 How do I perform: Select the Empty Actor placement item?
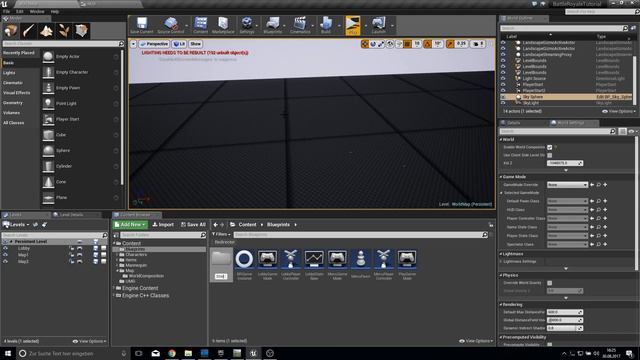click(81, 57)
